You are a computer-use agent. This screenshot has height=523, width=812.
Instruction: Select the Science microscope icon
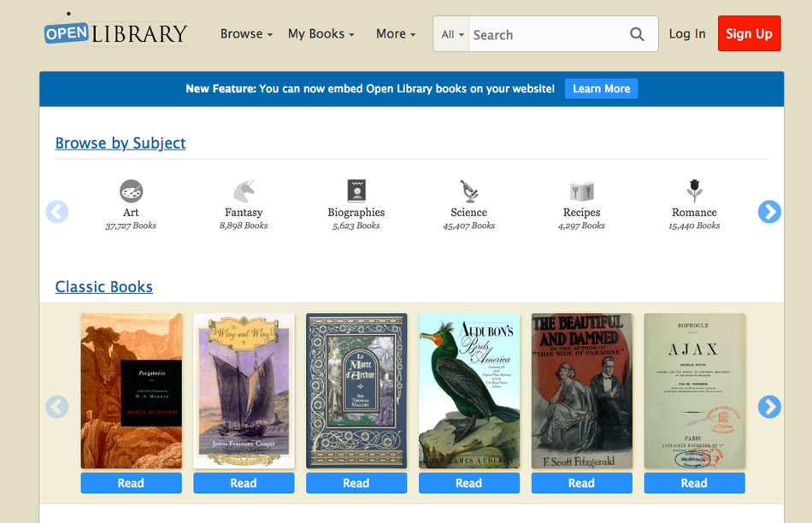click(x=469, y=191)
